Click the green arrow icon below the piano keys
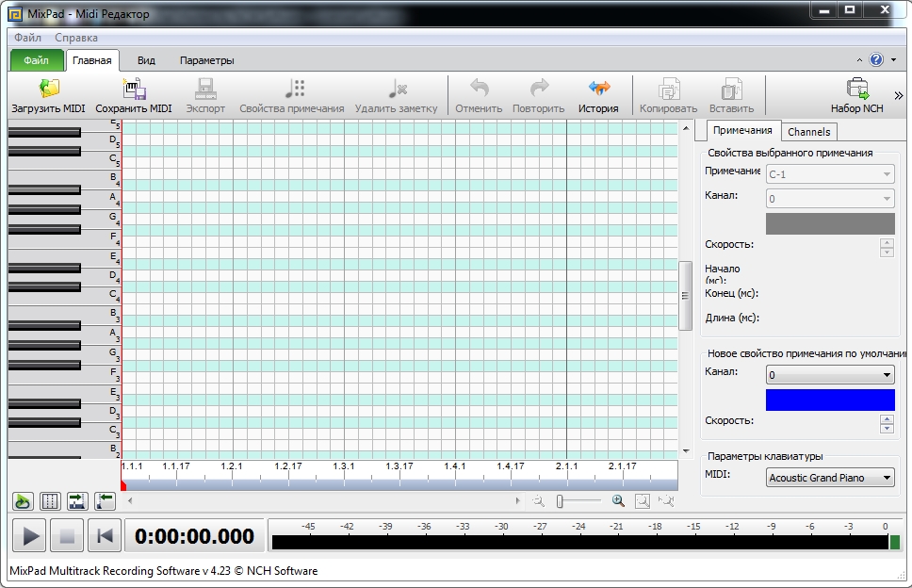Image resolution: width=912 pixels, height=588 pixels. tap(23, 501)
